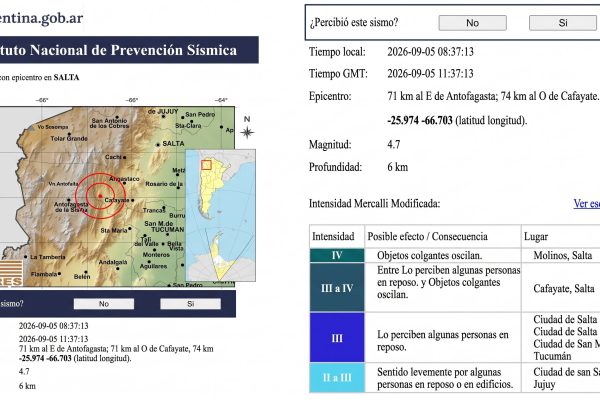Screen dimensions: 600x400
Task: Click the San M. de TUCUMAN label on the map
Action: pos(164,227)
